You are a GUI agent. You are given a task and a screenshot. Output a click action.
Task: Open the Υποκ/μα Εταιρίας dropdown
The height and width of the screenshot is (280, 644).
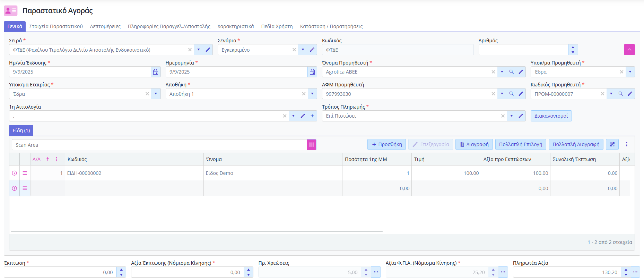[156, 94]
